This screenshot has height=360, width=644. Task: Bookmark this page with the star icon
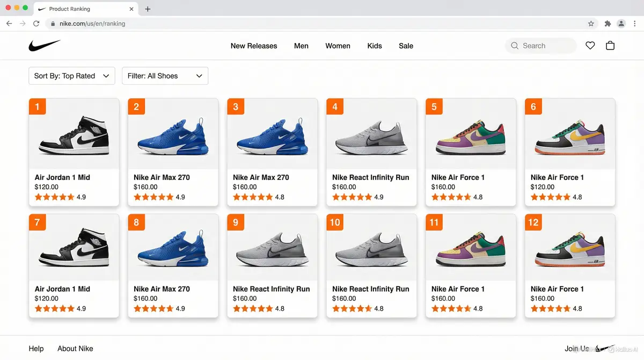pyautogui.click(x=591, y=24)
